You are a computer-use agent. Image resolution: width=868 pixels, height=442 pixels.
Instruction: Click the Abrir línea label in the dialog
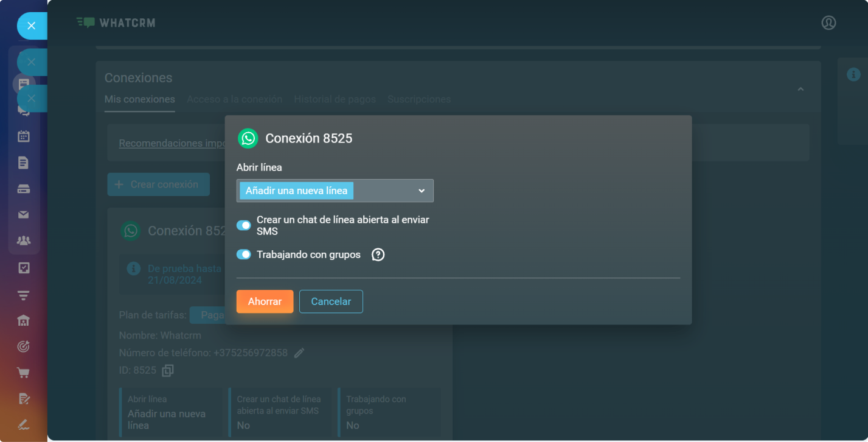(x=259, y=167)
